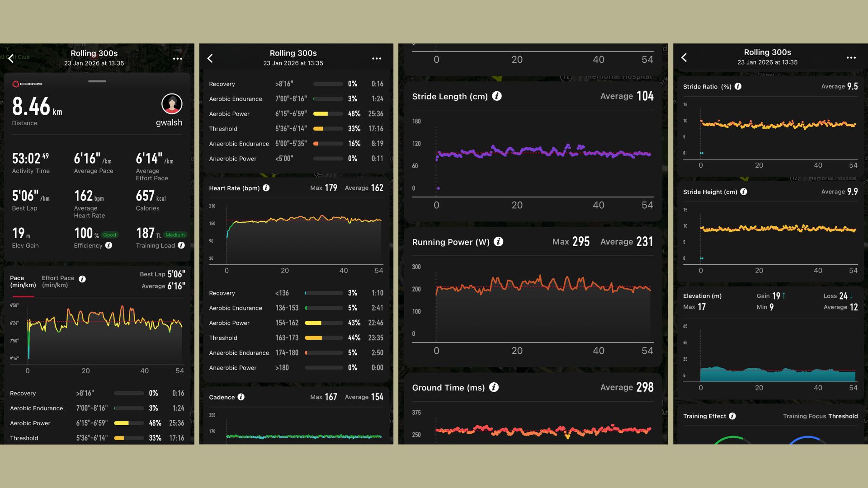Go back from second Rolling 300s panel
Viewport: 868px width, 488px height.
210,58
